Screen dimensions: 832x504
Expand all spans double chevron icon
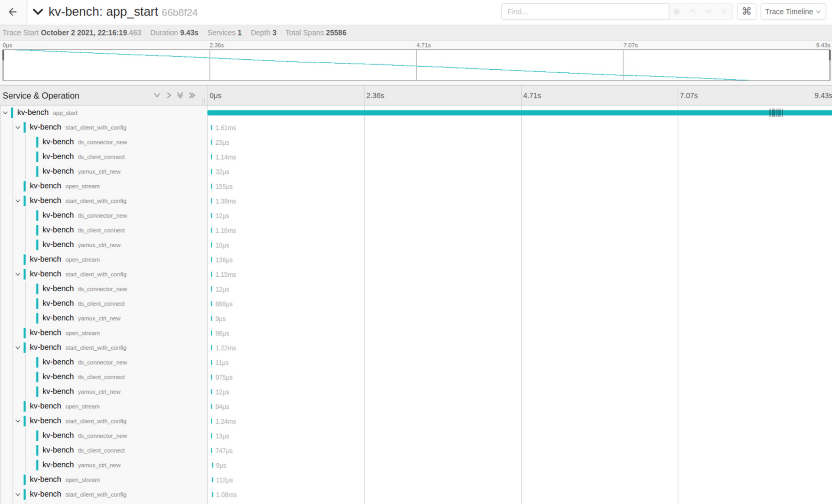point(180,95)
